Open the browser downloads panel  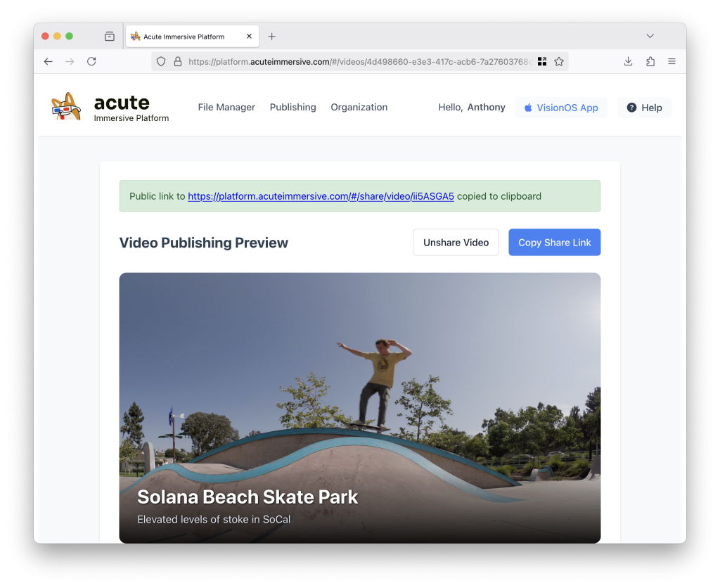(x=628, y=62)
